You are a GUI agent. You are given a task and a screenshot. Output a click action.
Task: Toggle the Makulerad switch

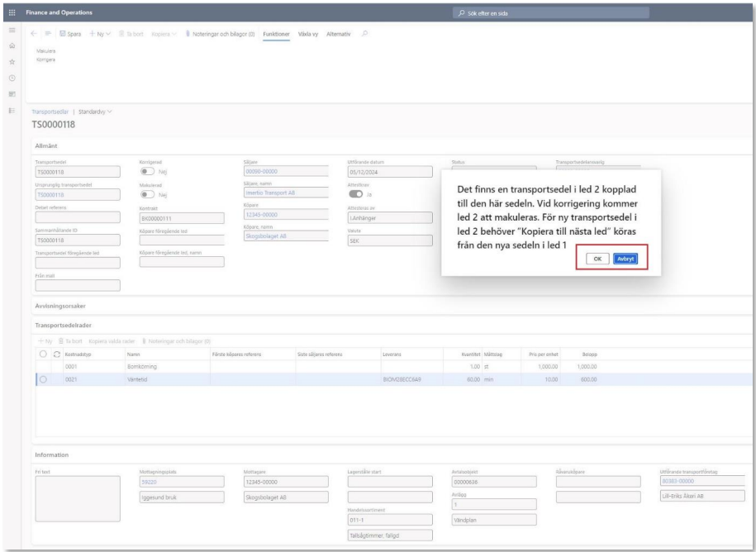pos(148,195)
